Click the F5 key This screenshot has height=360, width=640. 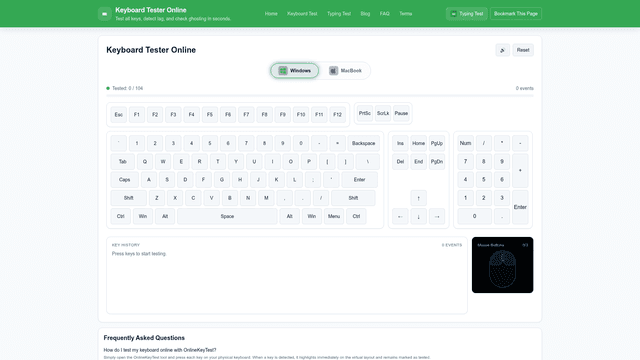point(210,115)
